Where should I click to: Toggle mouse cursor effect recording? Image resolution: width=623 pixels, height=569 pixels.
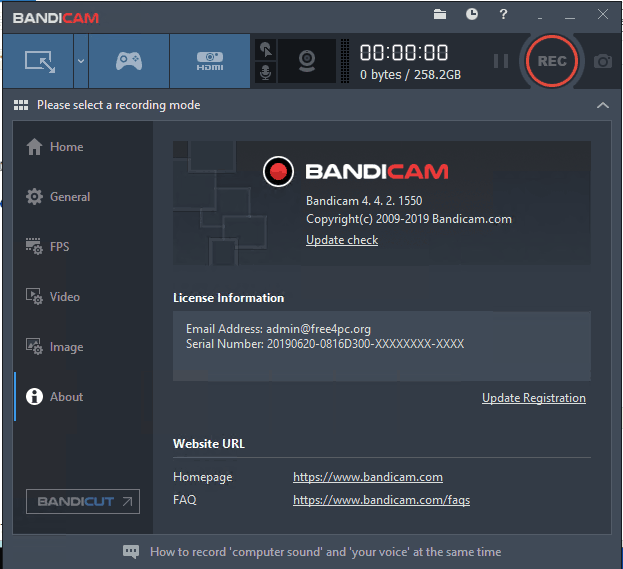(265, 50)
